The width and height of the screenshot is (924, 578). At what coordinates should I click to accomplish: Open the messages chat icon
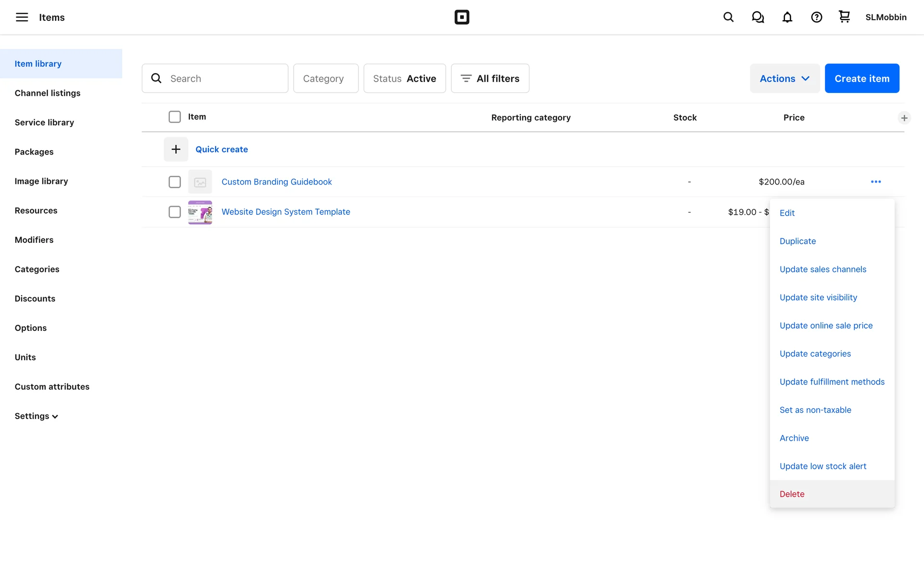(x=757, y=17)
